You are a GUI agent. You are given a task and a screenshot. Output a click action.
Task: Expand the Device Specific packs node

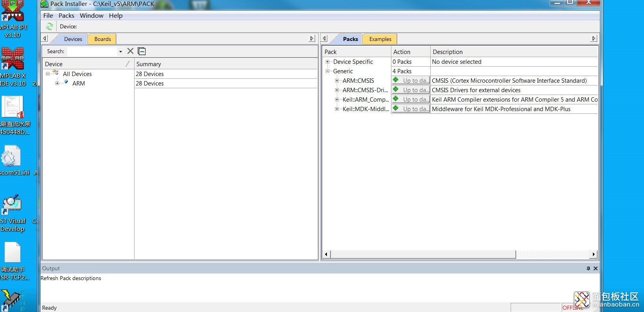point(327,62)
